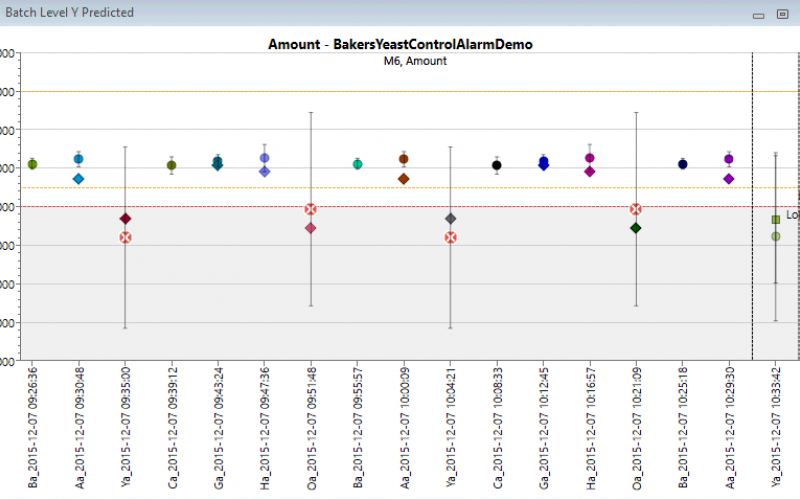The height and width of the screenshot is (500, 800).
Task: Click the alarm X marker at Oa 09:51:48
Action: (x=311, y=209)
